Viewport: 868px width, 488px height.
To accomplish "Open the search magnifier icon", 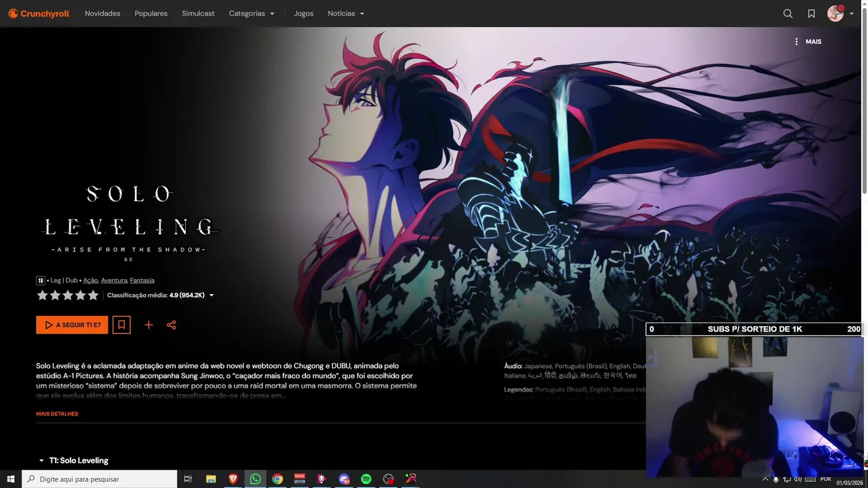I will click(x=788, y=14).
